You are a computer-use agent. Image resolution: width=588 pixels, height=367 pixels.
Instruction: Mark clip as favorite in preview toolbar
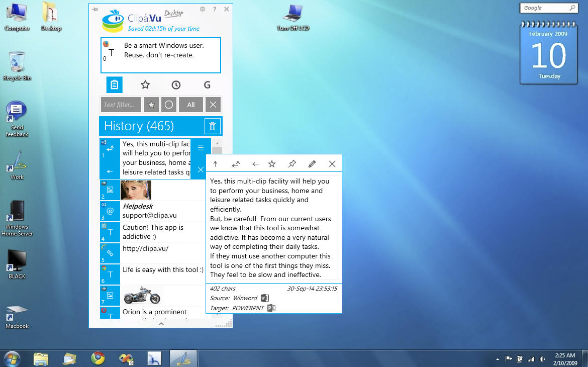(x=272, y=164)
